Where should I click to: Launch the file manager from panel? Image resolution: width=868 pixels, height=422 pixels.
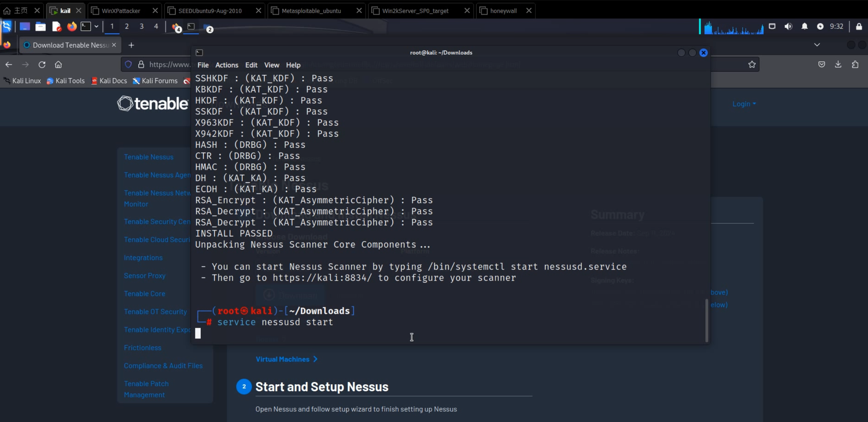click(40, 26)
